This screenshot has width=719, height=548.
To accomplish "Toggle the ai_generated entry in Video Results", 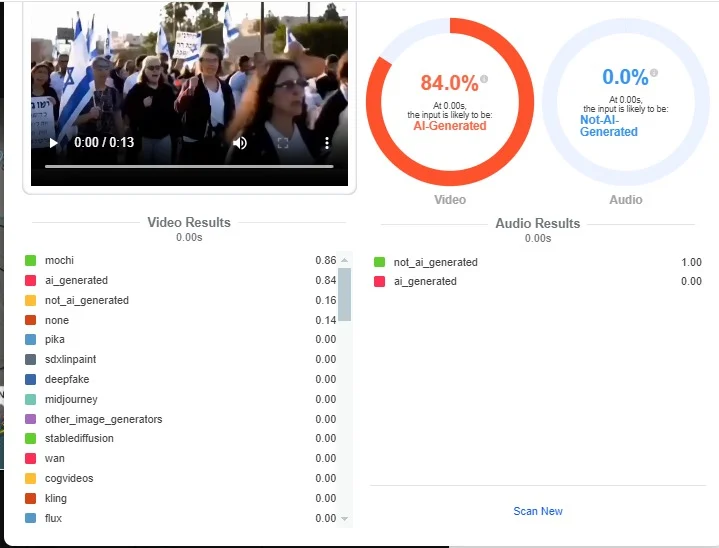I will 76,281.
